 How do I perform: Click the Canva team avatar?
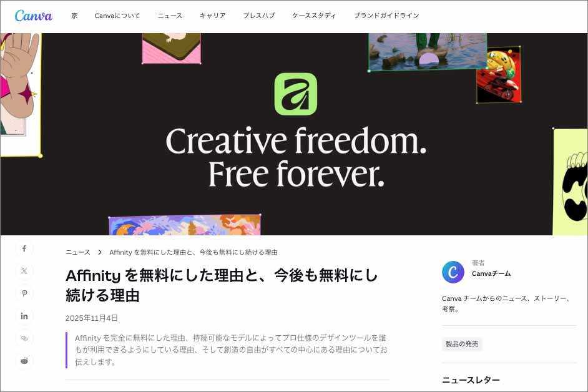click(x=453, y=272)
